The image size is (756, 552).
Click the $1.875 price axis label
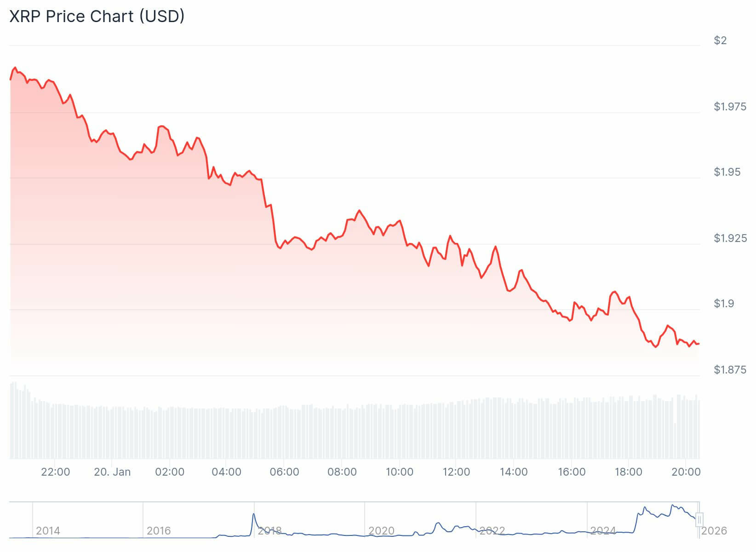[x=730, y=370]
